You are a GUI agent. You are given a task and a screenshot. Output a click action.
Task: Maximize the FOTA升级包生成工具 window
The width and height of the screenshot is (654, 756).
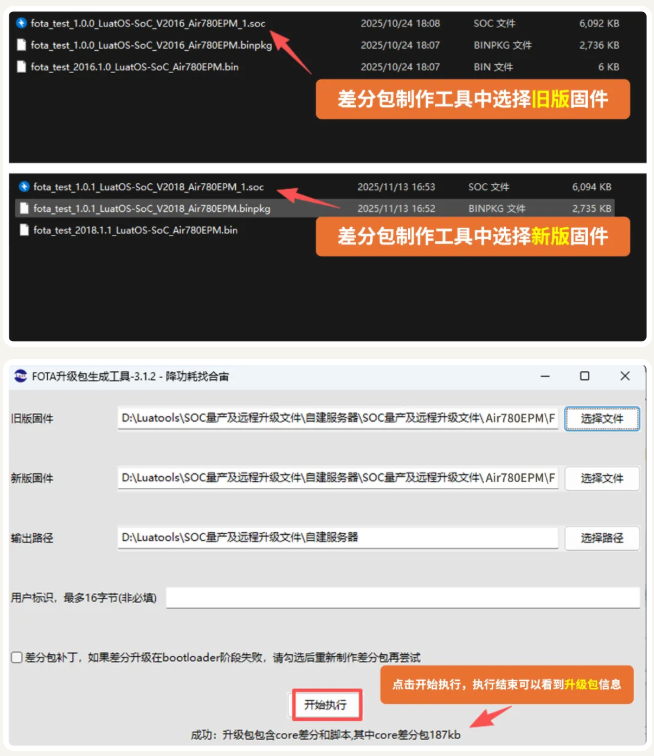(585, 376)
